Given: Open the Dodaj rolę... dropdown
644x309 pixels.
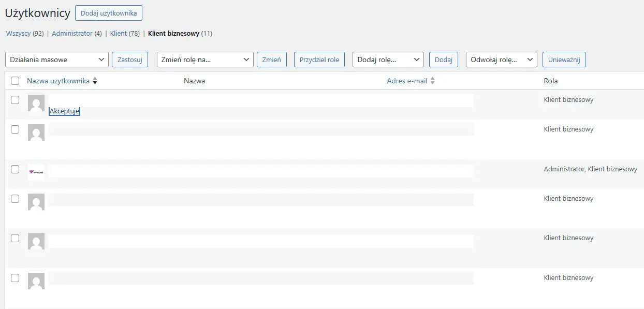Looking at the screenshot, I should (388, 60).
